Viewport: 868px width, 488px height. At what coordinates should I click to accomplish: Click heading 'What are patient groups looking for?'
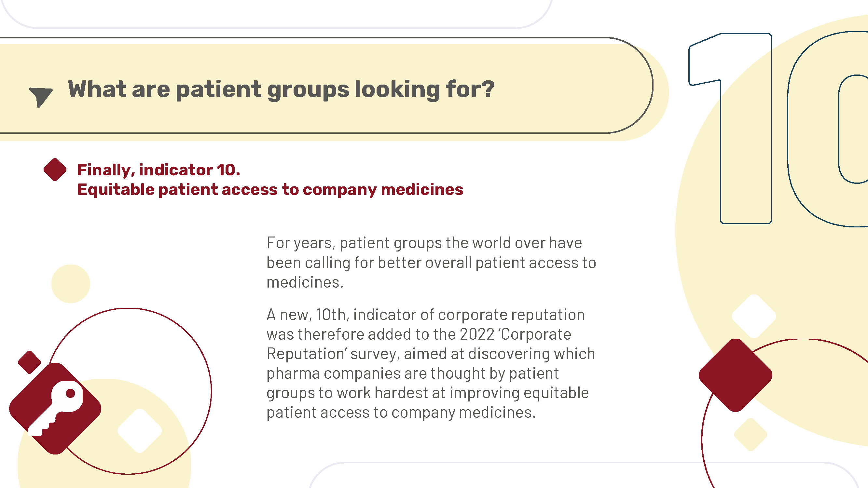281,89
